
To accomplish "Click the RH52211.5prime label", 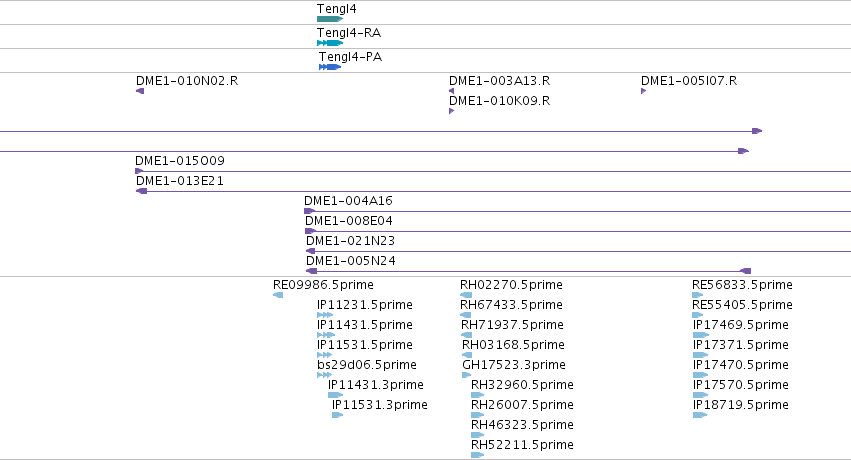I will (x=522, y=445).
